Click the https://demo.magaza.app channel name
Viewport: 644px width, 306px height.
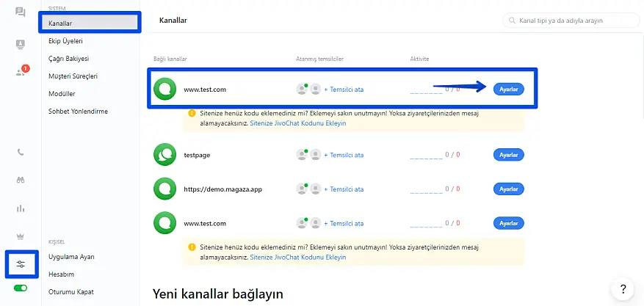click(223, 189)
